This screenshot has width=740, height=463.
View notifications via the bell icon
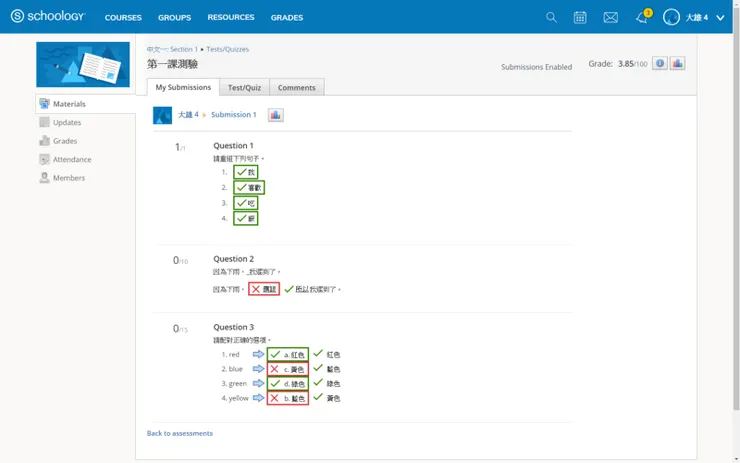coord(642,17)
